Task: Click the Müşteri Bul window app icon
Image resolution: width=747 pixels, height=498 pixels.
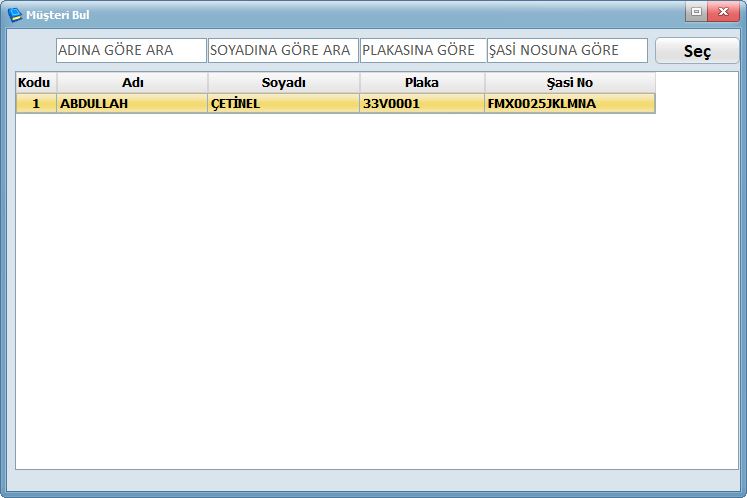Action: point(14,14)
